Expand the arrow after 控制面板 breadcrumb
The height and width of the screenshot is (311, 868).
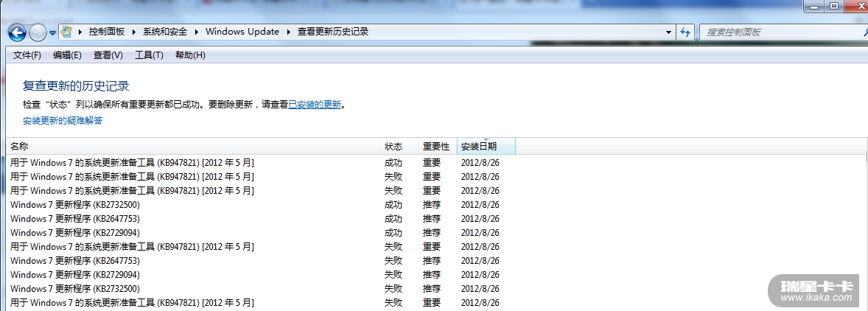tap(134, 32)
